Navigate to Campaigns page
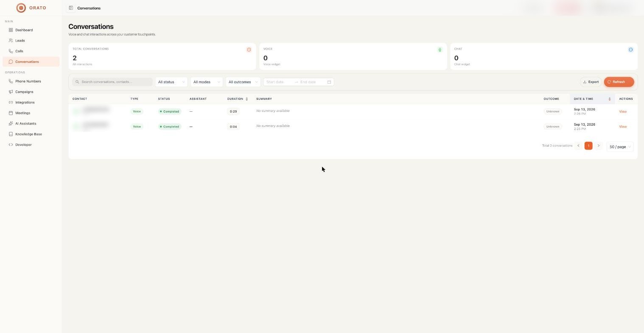The width and height of the screenshot is (644, 333). pos(31,92)
